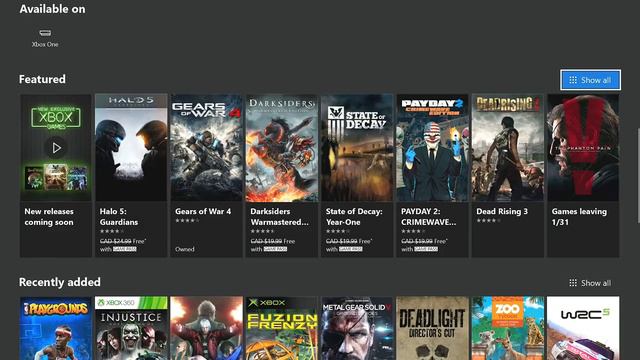Click Show all in Recently added
Viewport: 640px width, 360px height.
[x=590, y=283]
